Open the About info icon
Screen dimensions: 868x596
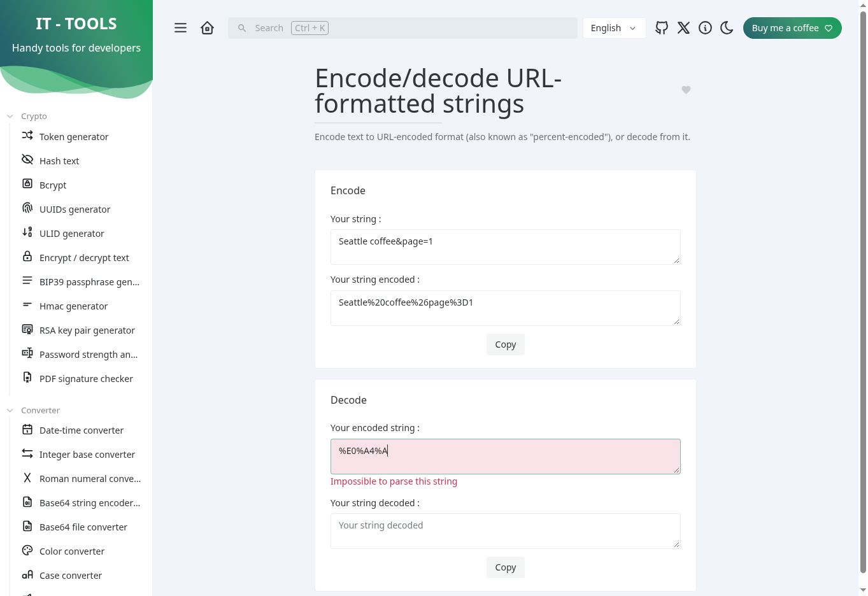[705, 28]
